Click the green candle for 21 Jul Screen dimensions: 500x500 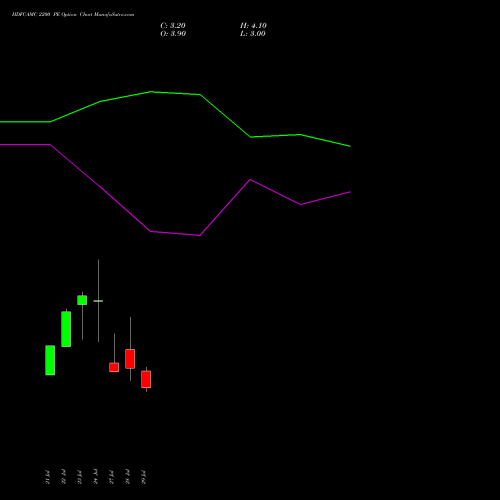coord(50,360)
